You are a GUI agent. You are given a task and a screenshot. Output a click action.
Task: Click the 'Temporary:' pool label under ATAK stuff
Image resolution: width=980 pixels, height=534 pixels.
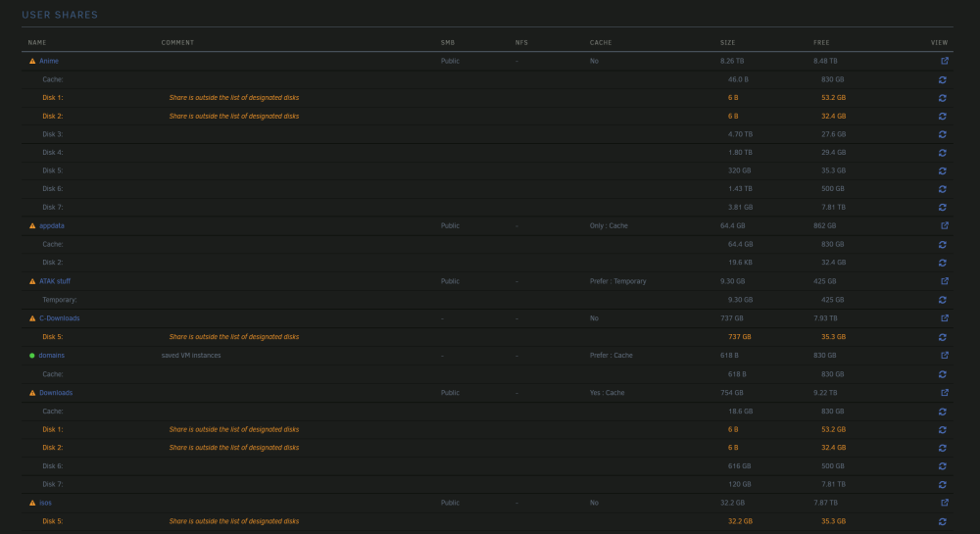pos(60,300)
